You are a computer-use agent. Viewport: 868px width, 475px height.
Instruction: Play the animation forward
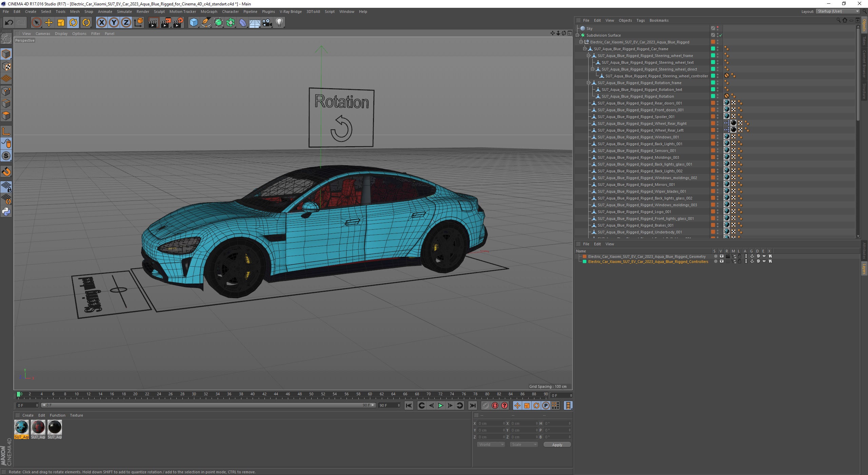[440, 405]
